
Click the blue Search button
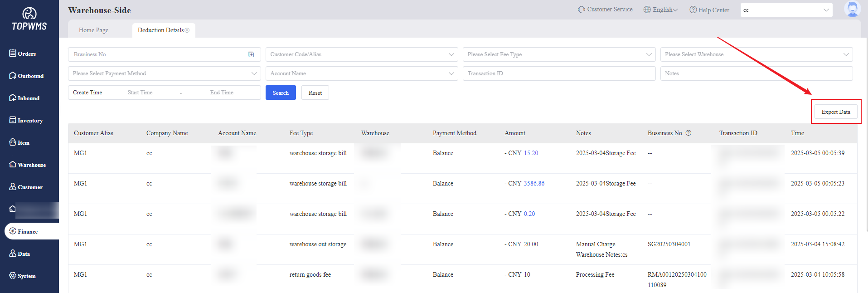pyautogui.click(x=281, y=93)
